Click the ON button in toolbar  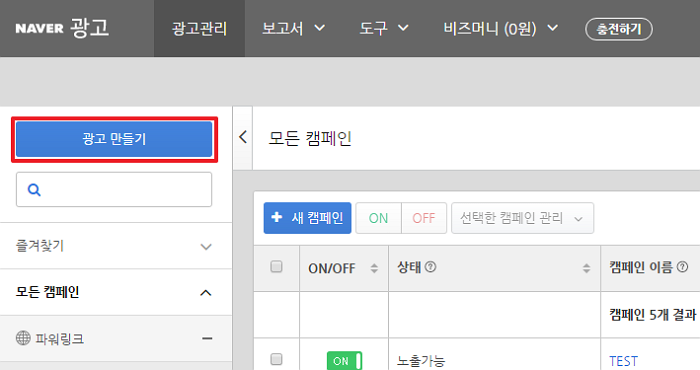point(379,218)
